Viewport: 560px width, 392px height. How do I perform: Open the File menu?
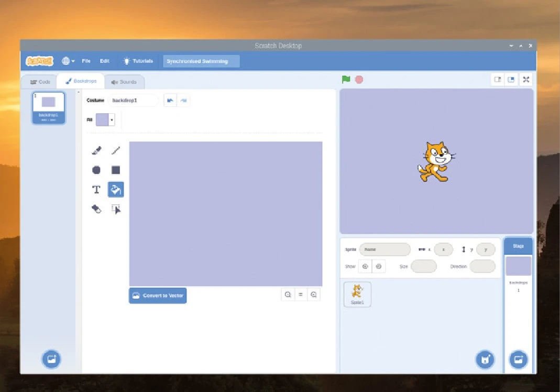coord(86,61)
